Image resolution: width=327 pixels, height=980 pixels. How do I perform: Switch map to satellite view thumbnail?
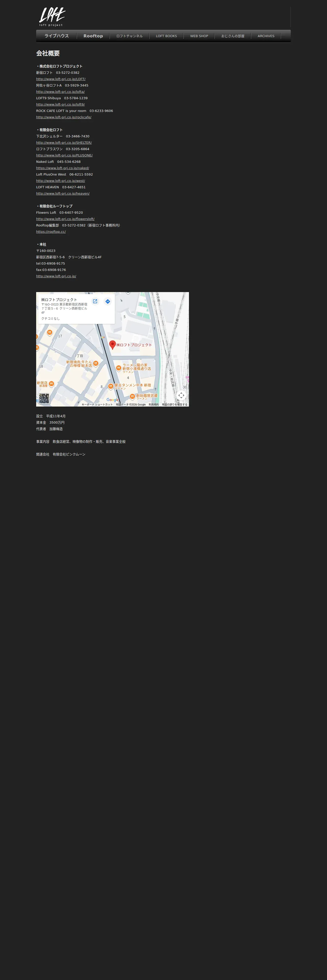pyautogui.click(x=44, y=398)
